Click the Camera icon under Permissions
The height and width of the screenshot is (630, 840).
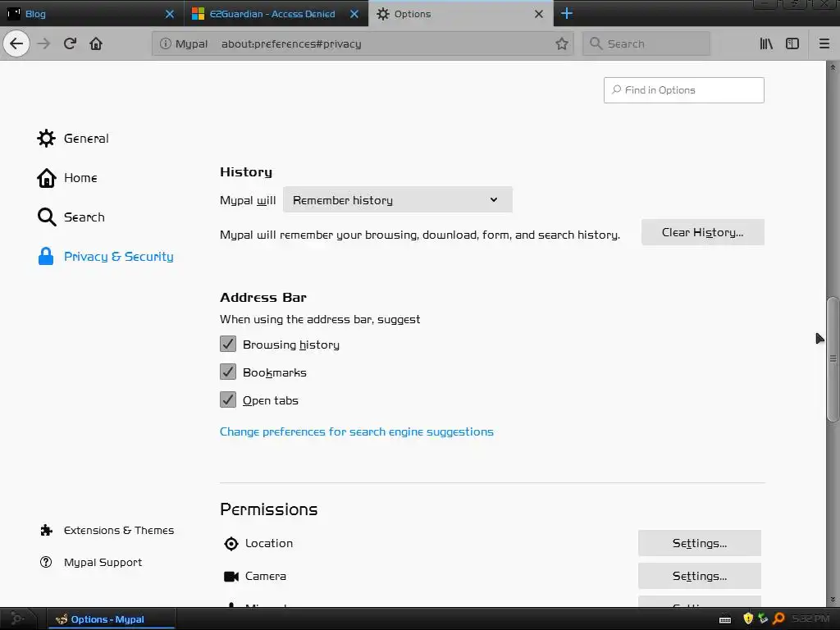coord(231,577)
